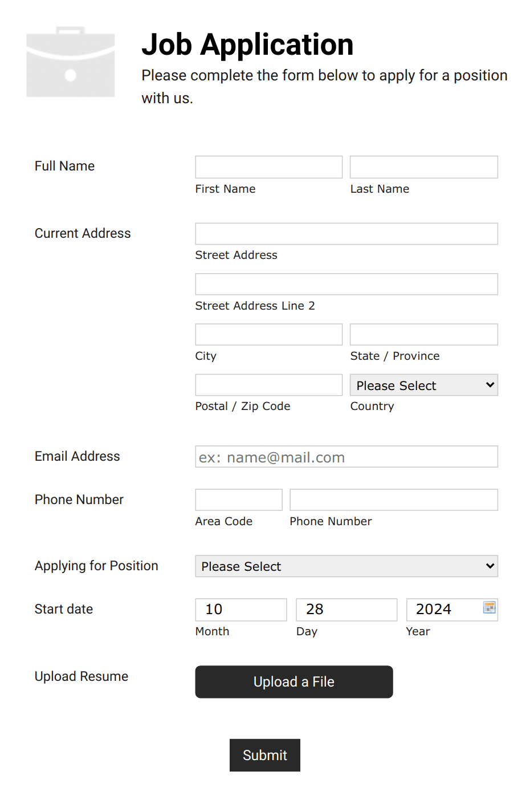Screen dimensions: 530x812
Task: Select the Street Address Line 2 field
Action: tap(346, 284)
